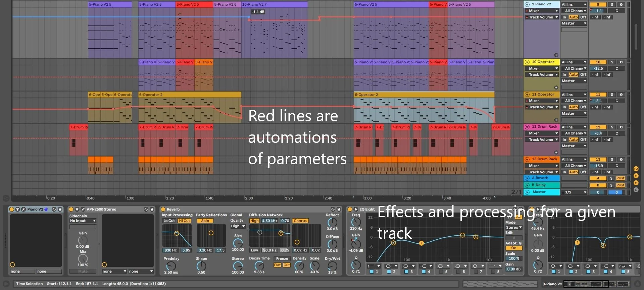Fold the Piano V2 plug-in device

[x=18, y=209]
